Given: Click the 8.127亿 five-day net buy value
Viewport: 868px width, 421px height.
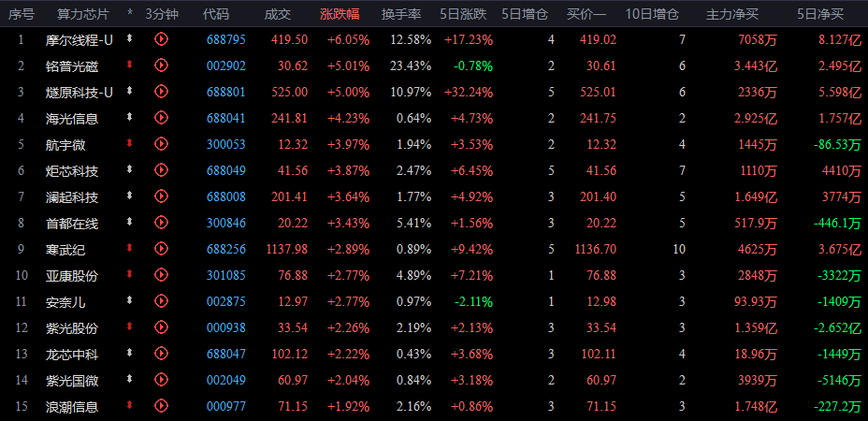Looking at the screenshot, I should point(840,39).
